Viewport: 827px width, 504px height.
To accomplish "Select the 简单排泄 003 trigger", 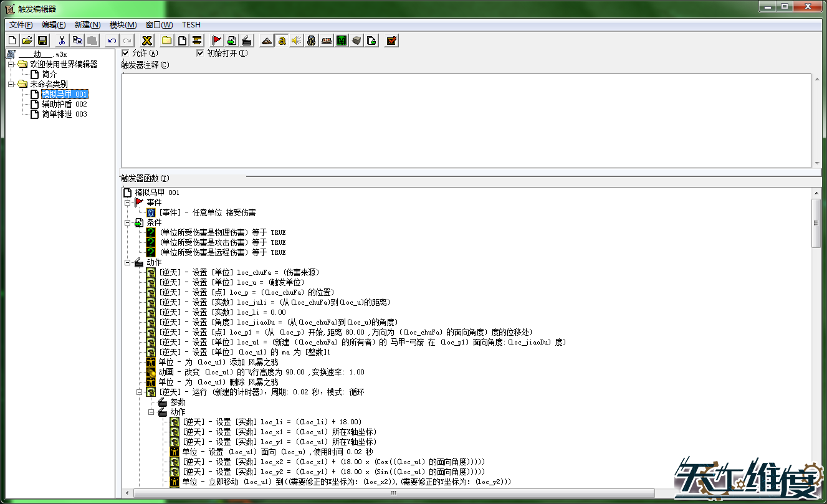I will point(64,114).
